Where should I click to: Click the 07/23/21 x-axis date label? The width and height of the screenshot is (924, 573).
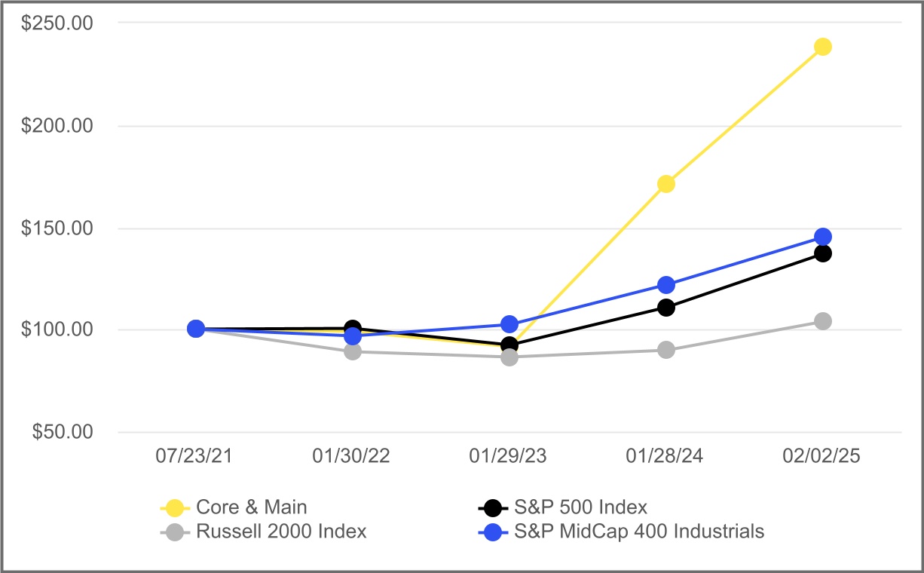[194, 457]
